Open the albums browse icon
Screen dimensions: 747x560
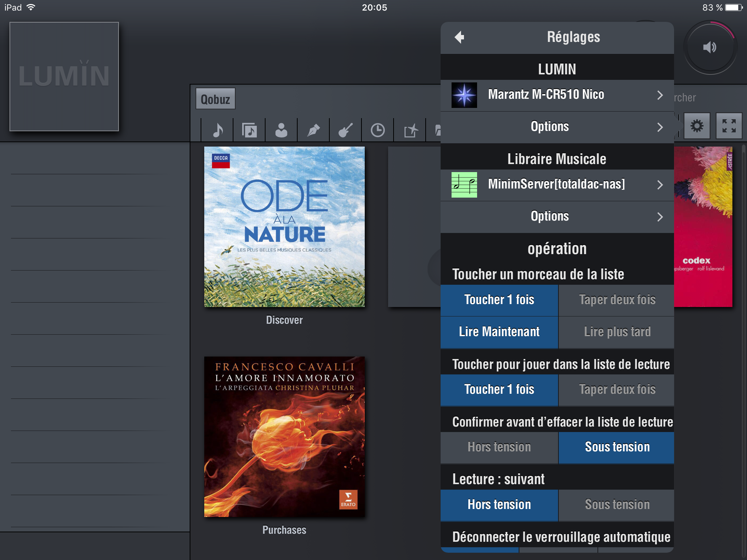[249, 130]
